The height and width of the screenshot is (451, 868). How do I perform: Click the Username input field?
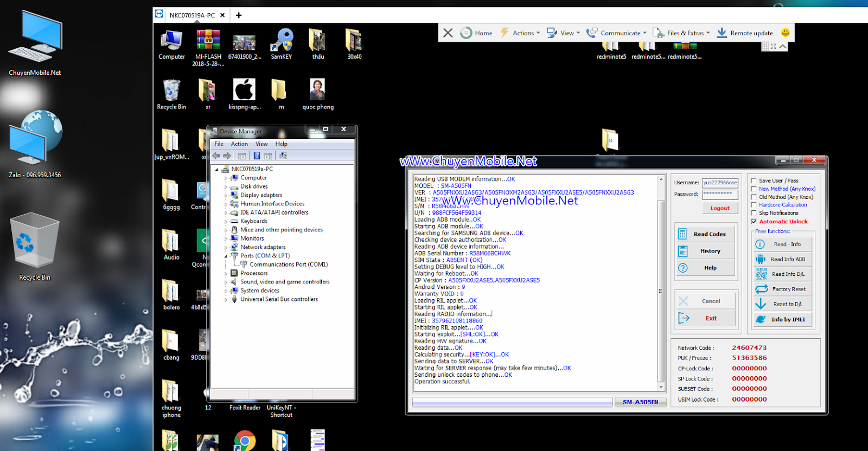720,183
